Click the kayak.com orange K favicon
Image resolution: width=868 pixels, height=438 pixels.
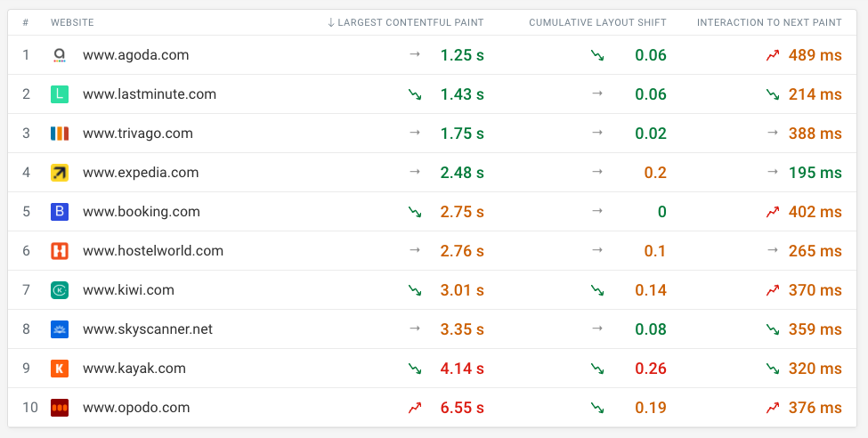click(x=60, y=369)
